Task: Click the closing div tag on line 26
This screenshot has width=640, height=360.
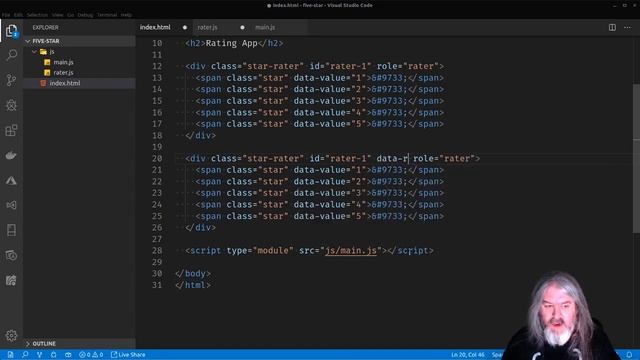Action: click(x=200, y=228)
